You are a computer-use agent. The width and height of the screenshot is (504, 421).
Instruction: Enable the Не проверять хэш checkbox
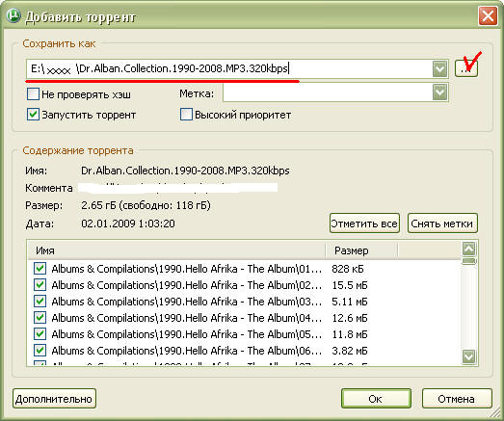point(33,94)
